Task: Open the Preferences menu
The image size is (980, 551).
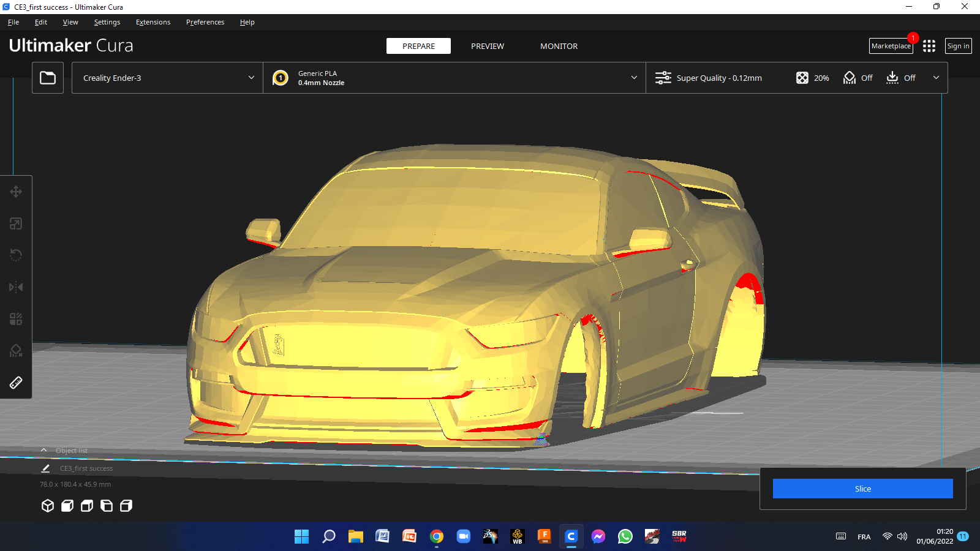Action: coord(205,22)
